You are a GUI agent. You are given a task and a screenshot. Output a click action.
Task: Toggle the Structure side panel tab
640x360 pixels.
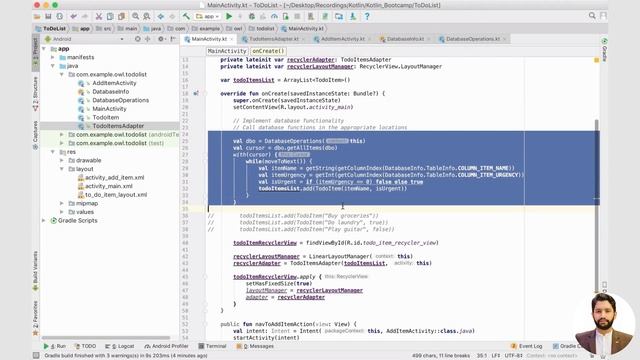click(36, 93)
